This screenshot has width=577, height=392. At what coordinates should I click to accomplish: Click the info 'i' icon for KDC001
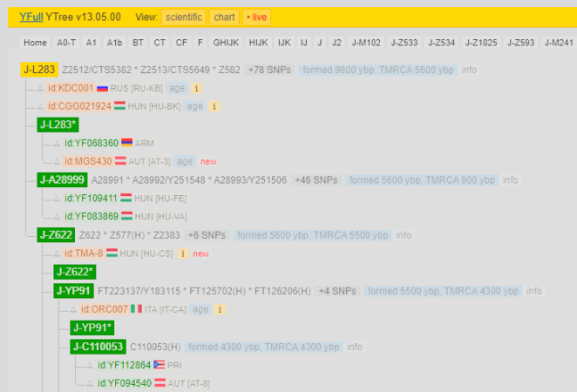pyautogui.click(x=196, y=88)
